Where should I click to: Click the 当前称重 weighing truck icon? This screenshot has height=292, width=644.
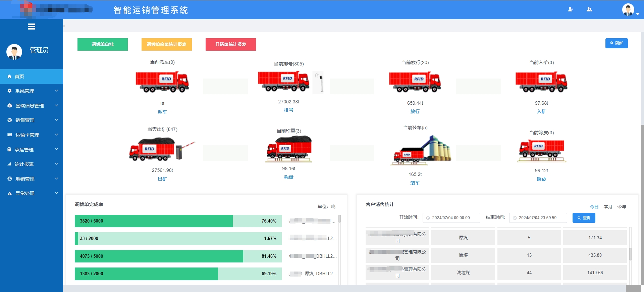(289, 149)
